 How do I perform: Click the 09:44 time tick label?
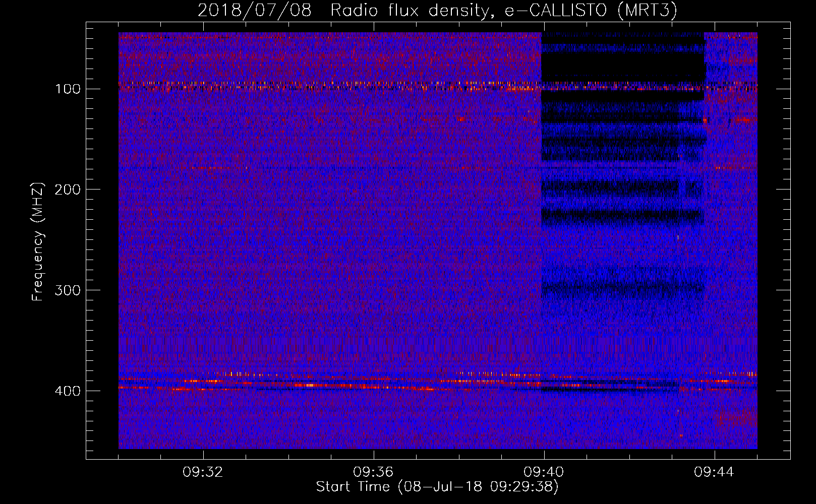pyautogui.click(x=715, y=472)
